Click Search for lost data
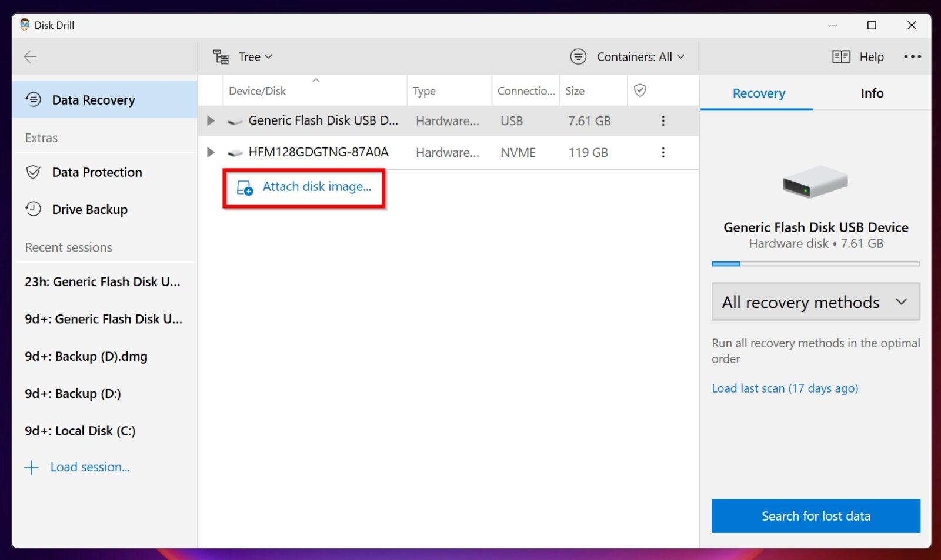This screenshot has height=560, width=941. [x=815, y=515]
